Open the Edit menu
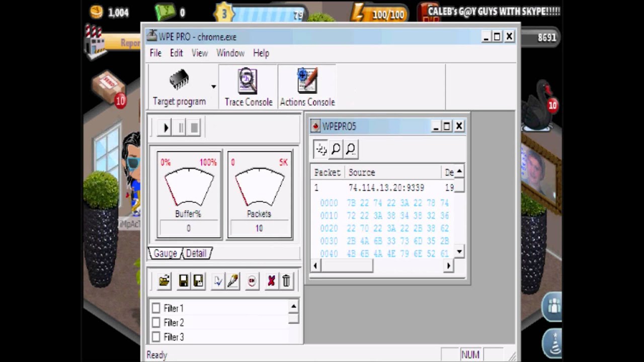Image resolution: width=644 pixels, height=362 pixels. tap(176, 53)
